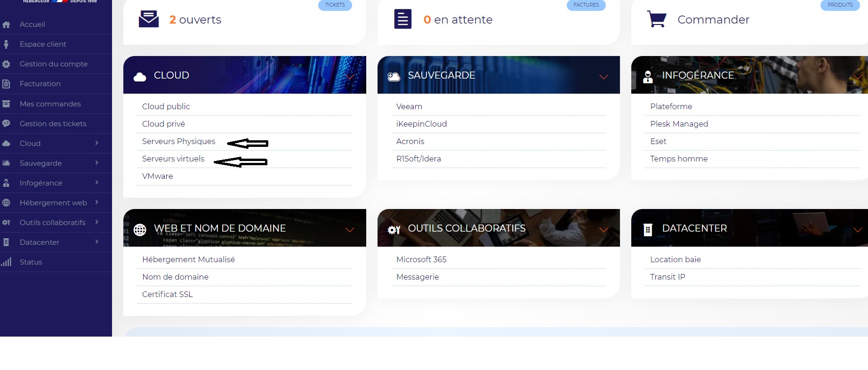Open the 0 en attente invoices link
The image size is (868, 370).
(x=458, y=20)
